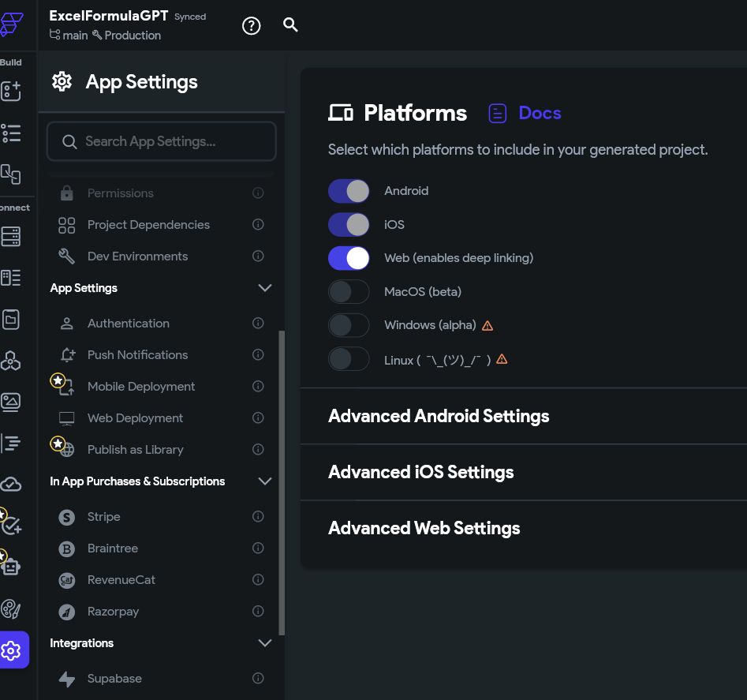The image size is (747, 700).
Task: Toggle the Android platform switch
Action: (349, 191)
